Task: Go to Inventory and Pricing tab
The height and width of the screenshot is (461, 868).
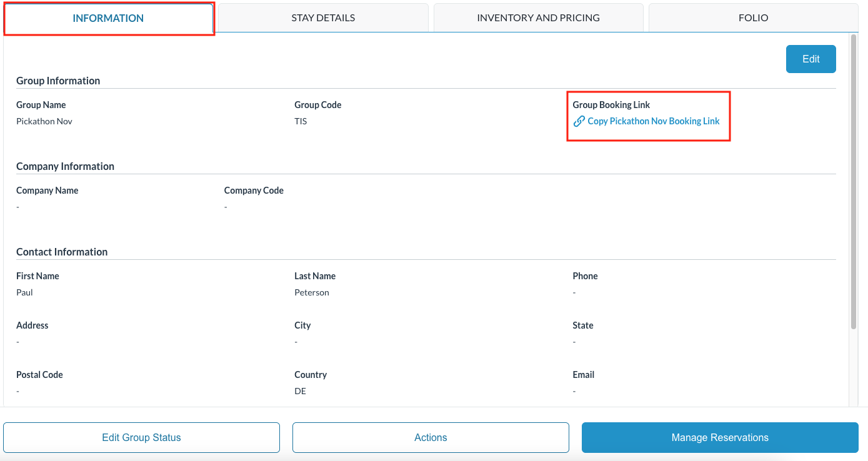Action: click(x=538, y=18)
